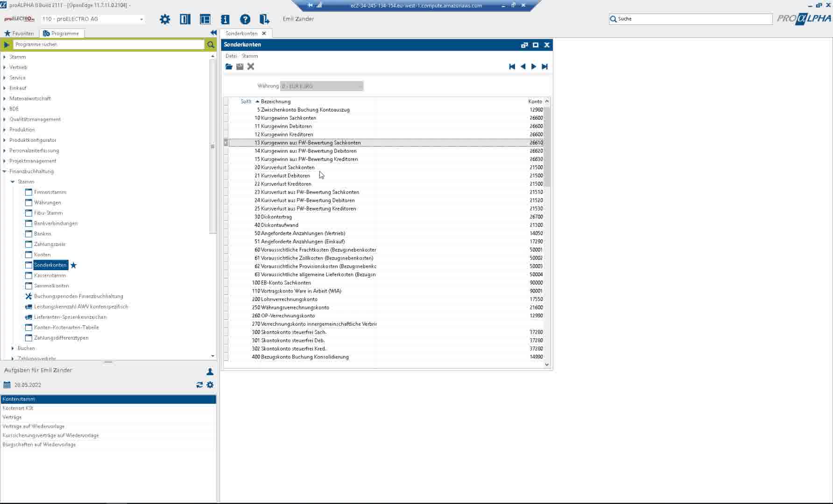Sort by Bezeichnung column header
The height and width of the screenshot is (504, 833).
pos(275,101)
